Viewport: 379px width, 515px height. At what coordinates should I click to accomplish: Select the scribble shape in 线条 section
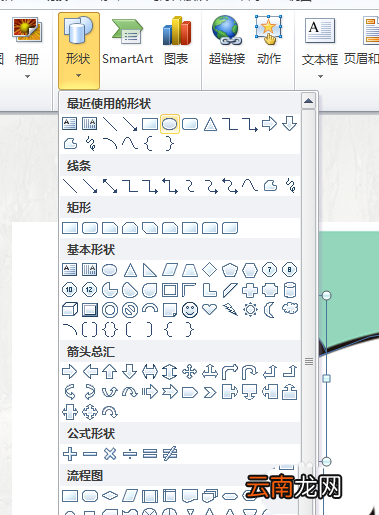click(290, 186)
